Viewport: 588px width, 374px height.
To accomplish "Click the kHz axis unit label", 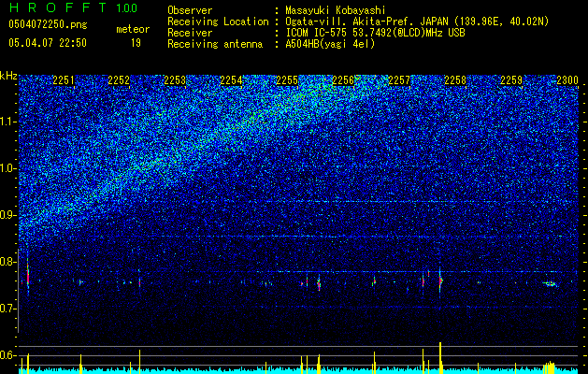I will [x=8, y=76].
